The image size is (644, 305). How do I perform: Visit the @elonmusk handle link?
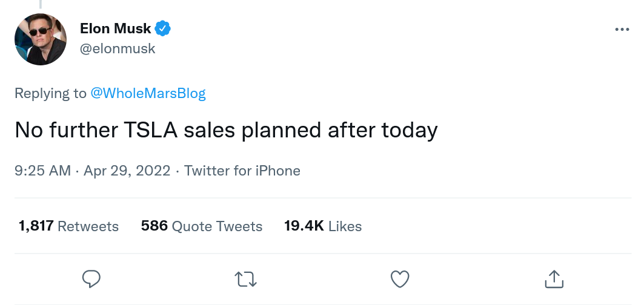click(x=118, y=49)
